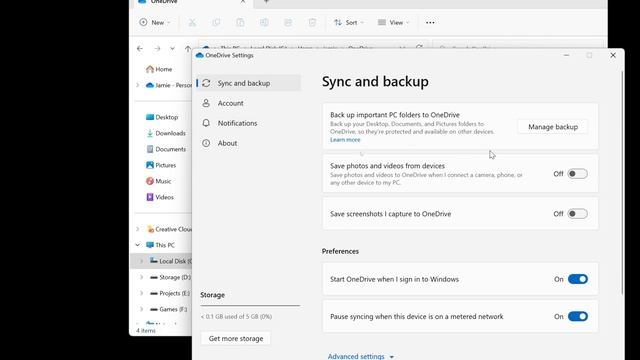The height and width of the screenshot is (360, 640).
Task: Turn off Start OneDrive when signing in
Action: [x=578, y=279]
